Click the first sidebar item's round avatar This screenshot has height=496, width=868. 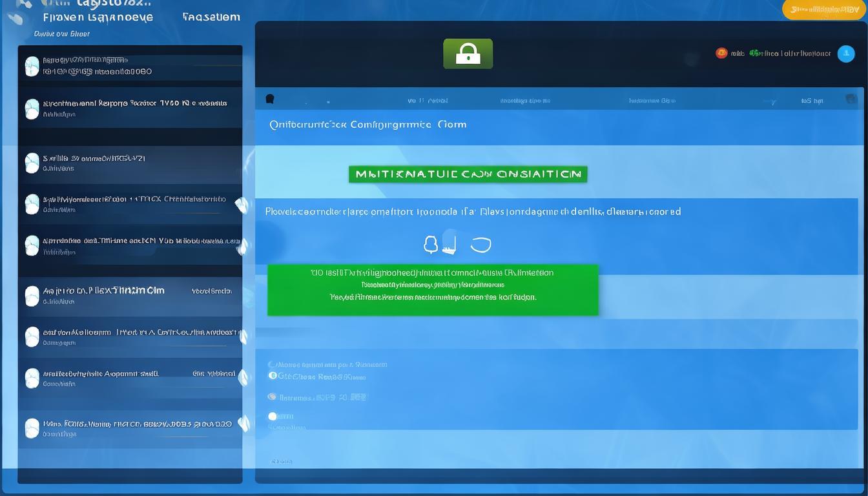click(x=32, y=66)
